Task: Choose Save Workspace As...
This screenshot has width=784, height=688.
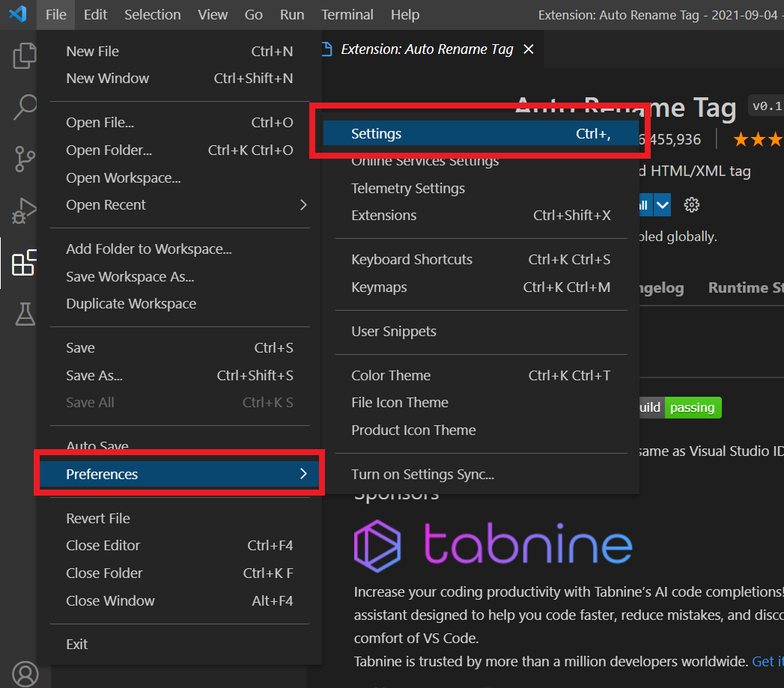Action: [180, 277]
